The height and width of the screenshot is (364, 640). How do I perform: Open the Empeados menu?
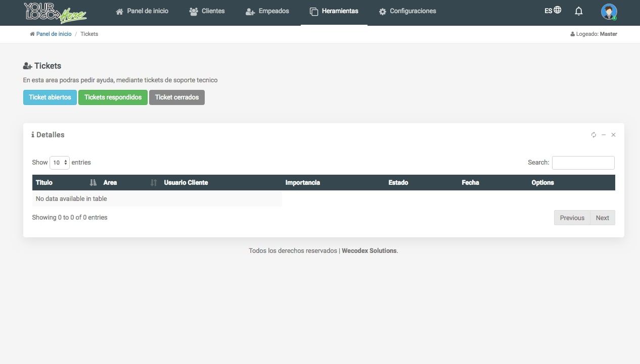tap(267, 11)
